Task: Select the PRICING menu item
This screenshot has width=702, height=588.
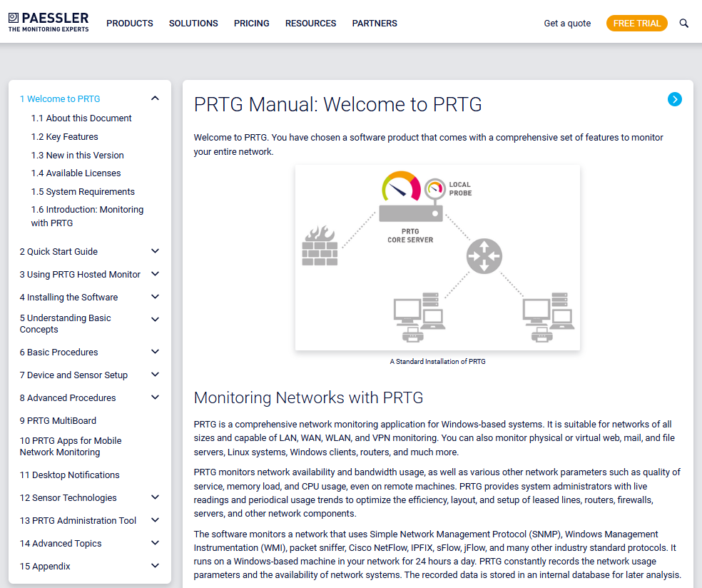Action: [251, 23]
